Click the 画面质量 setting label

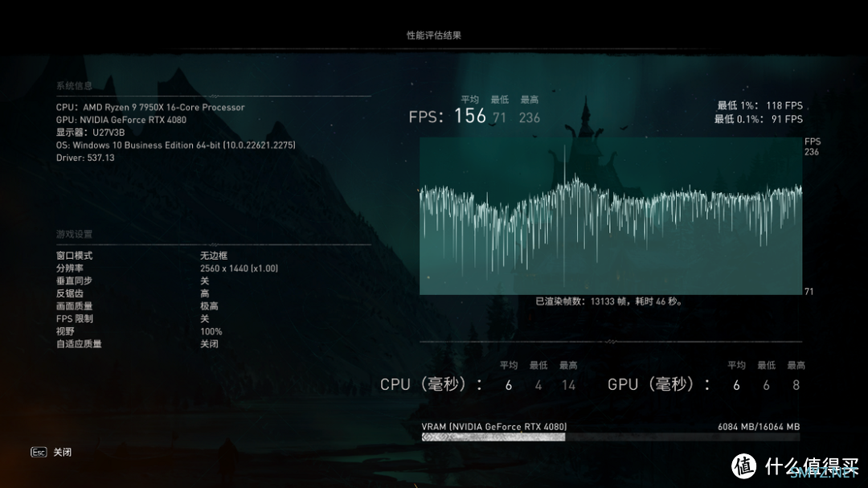[x=74, y=306]
